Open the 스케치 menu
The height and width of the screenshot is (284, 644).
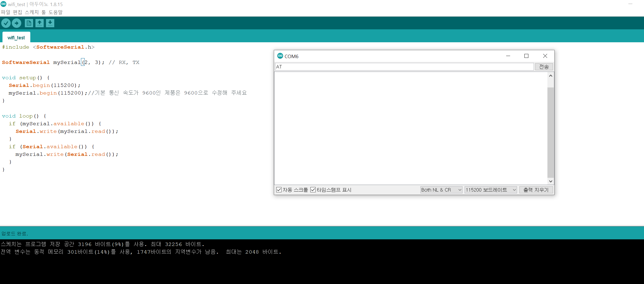click(x=32, y=12)
